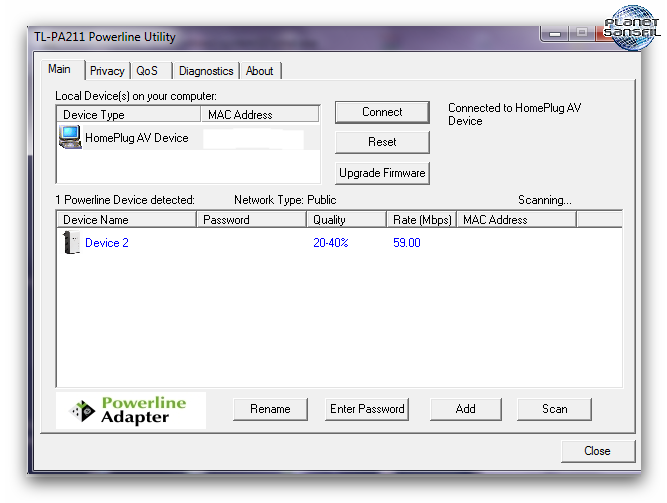Viewport: 667px width, 503px height.
Task: Select the HomePlug AV Device entry text
Action: (x=137, y=138)
